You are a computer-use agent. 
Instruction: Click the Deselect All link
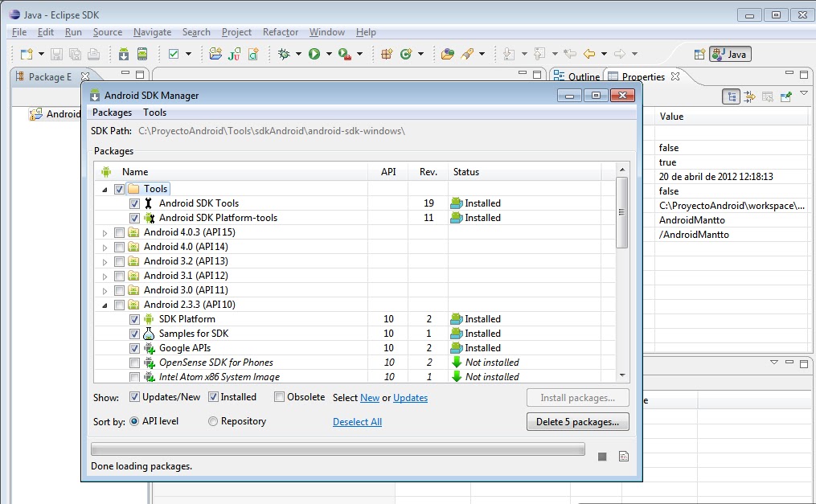357,422
